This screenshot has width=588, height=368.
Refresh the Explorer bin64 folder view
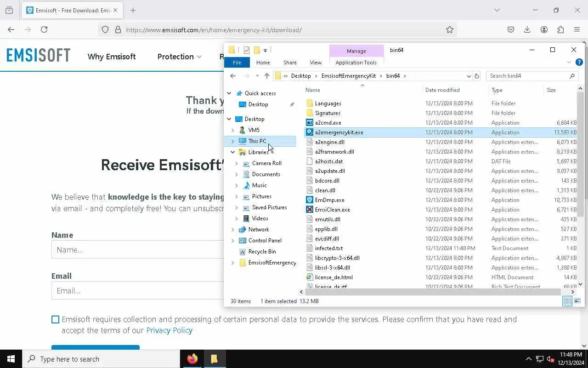[x=477, y=76]
